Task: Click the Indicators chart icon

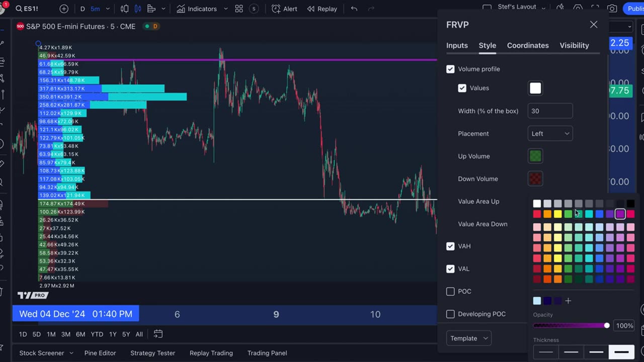Action: point(180,9)
